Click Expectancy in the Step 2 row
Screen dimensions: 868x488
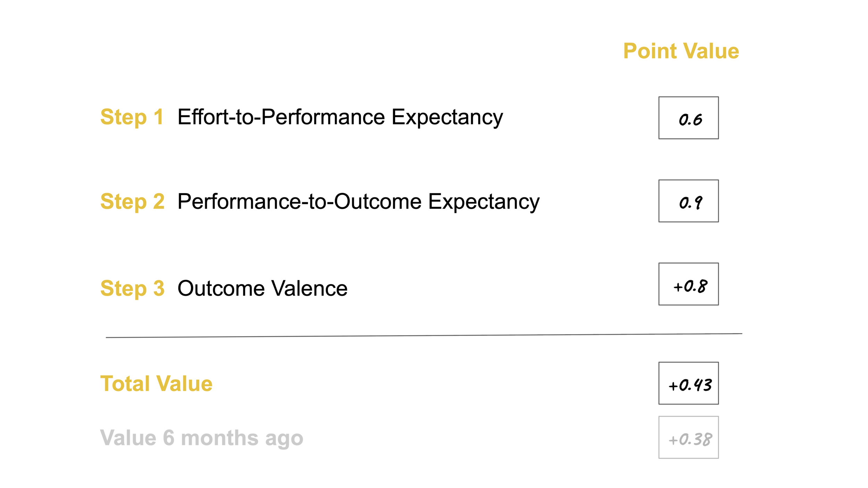tap(484, 202)
